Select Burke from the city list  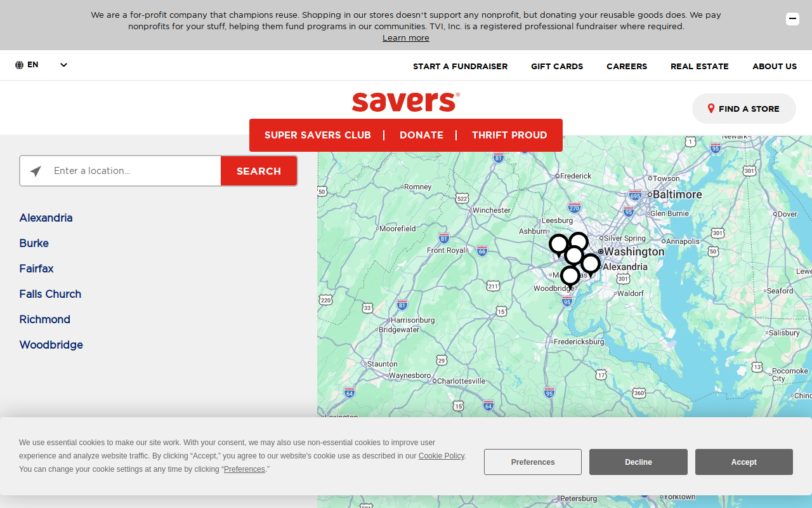click(x=34, y=243)
